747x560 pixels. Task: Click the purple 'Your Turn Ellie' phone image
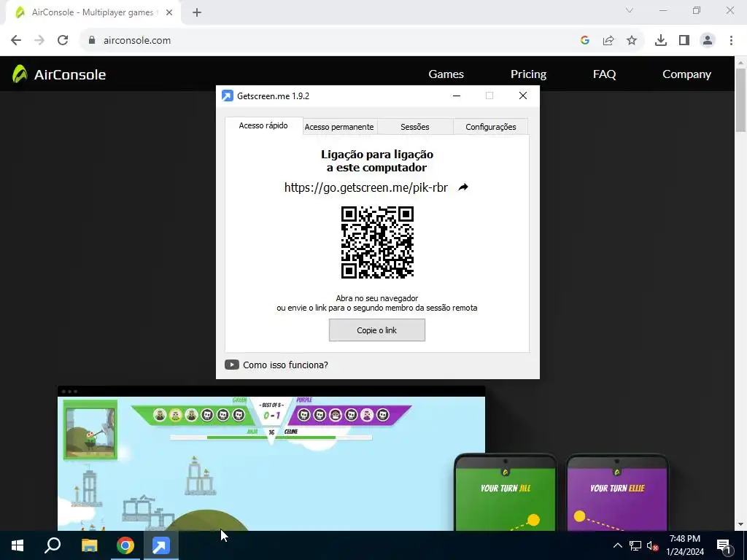click(x=617, y=492)
